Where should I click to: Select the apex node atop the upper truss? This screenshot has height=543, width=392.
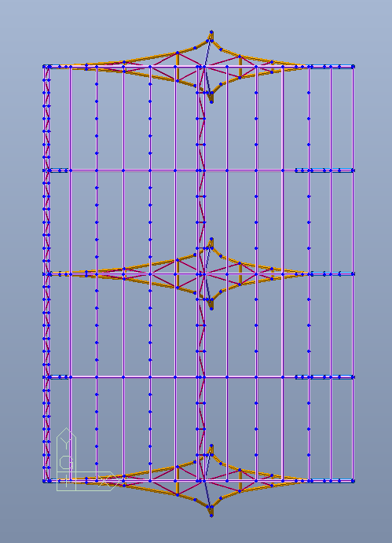coord(211,32)
